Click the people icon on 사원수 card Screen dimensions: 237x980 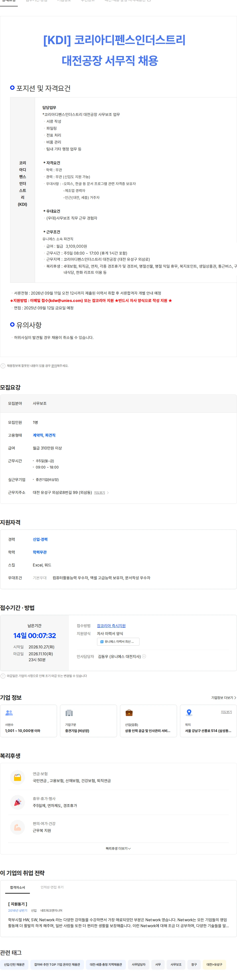tap(9, 713)
